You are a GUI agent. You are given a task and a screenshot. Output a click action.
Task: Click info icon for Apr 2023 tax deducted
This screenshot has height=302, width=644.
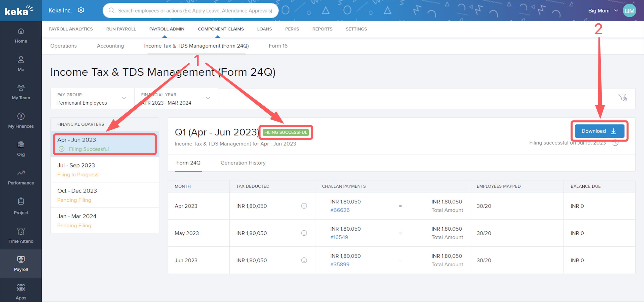point(304,206)
